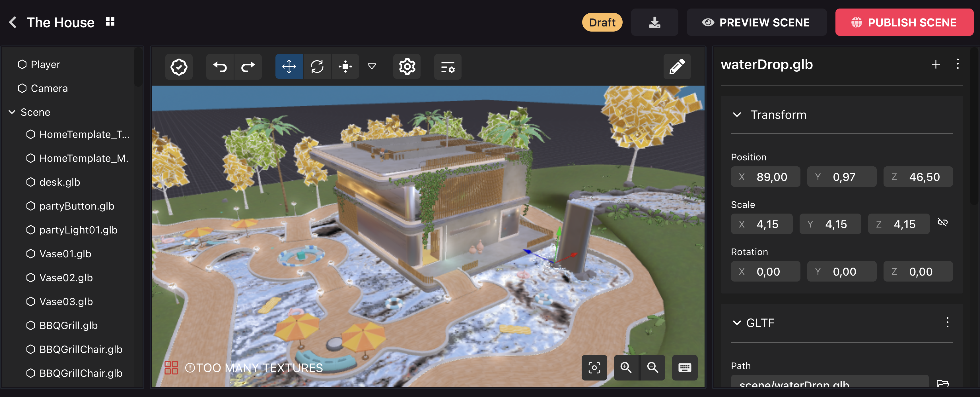
Task: Select the scale gizmo tool
Action: [345, 67]
